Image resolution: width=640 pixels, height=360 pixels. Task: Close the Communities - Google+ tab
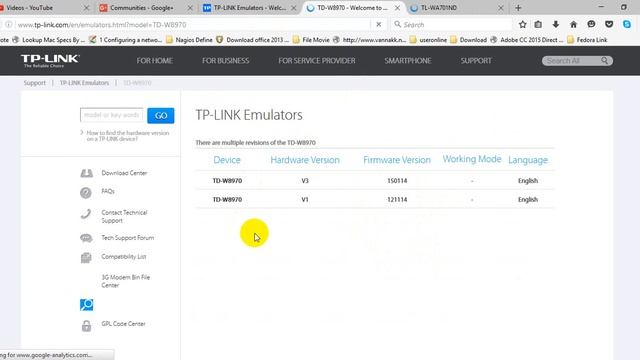(x=190, y=8)
